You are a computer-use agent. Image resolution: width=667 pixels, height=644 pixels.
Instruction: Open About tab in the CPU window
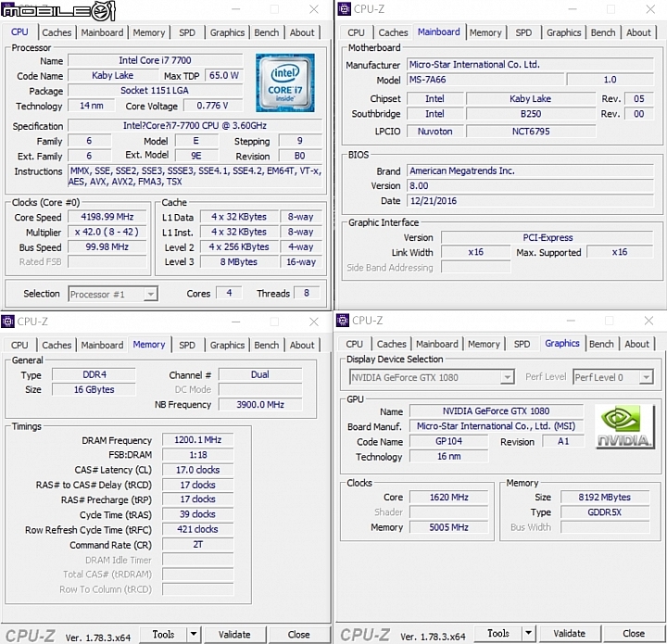(x=302, y=32)
